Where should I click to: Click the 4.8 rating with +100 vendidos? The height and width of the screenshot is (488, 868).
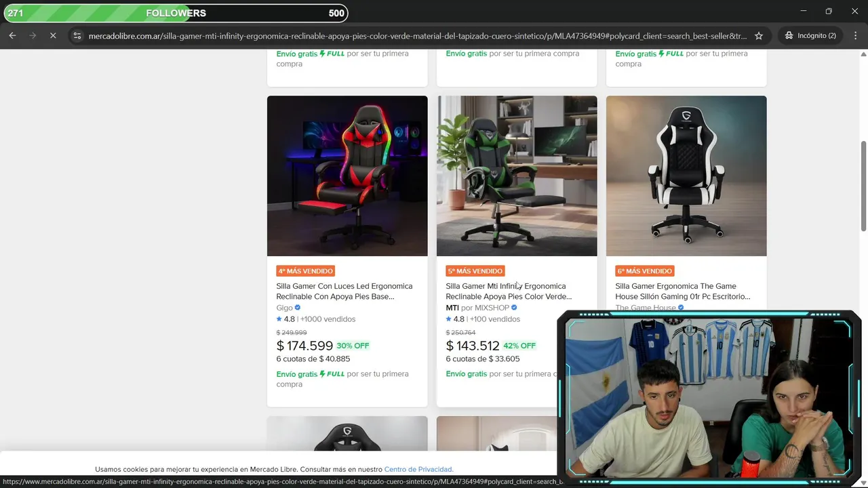[x=483, y=319]
